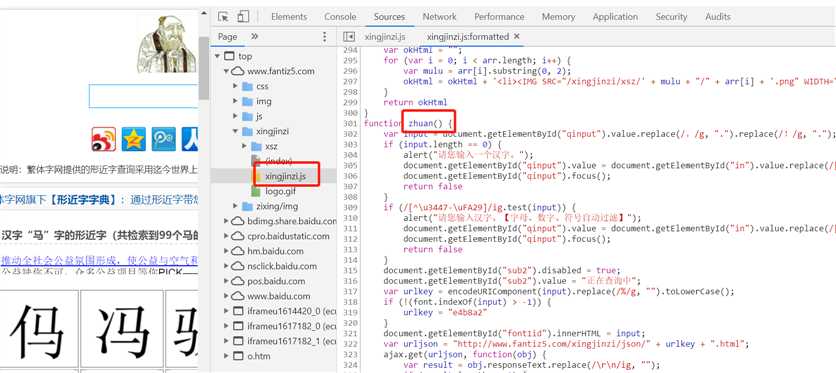This screenshot has height=373, width=836.
Task: Share via the Tencent Weibo icon
Action: click(164, 139)
